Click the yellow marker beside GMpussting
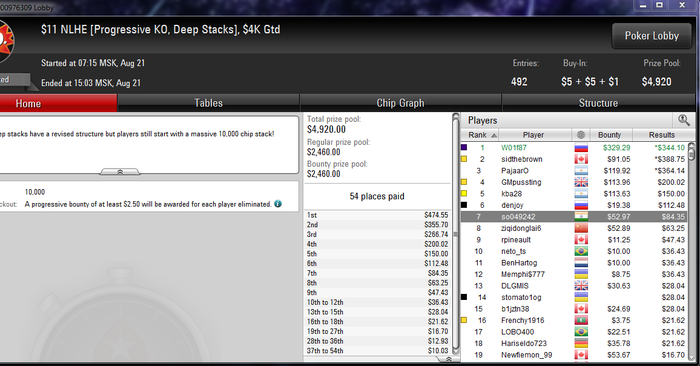Viewport: 700px width, 366px height. click(464, 182)
